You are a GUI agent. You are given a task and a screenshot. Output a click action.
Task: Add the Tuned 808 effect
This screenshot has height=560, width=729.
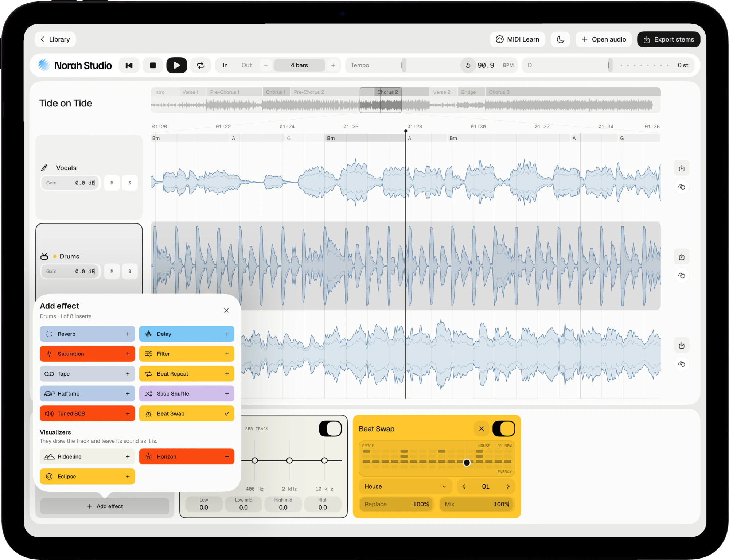coord(87,414)
